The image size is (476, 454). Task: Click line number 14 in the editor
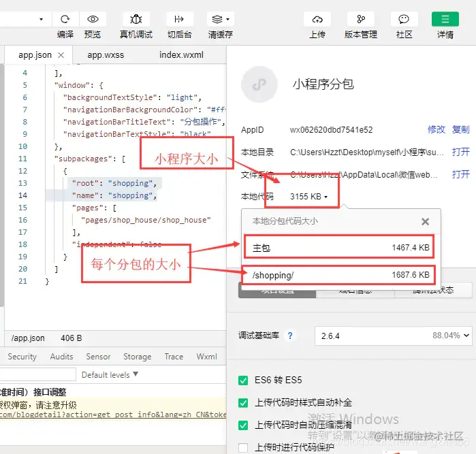pos(22,195)
